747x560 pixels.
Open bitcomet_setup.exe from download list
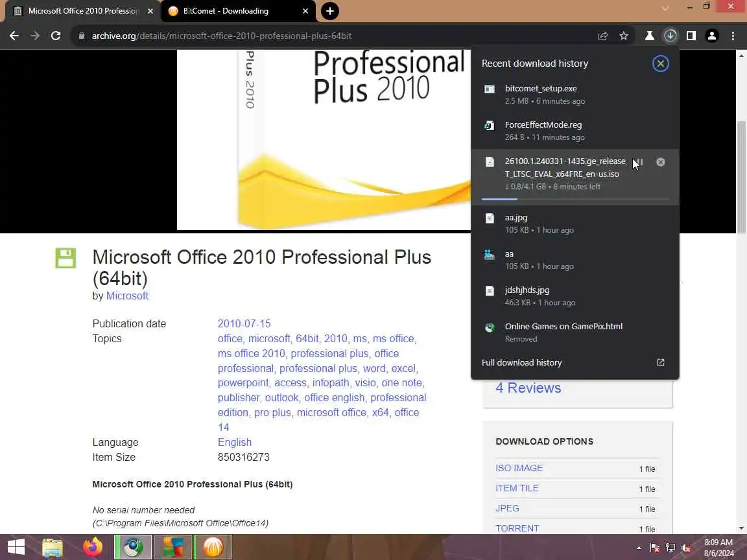[x=575, y=94]
